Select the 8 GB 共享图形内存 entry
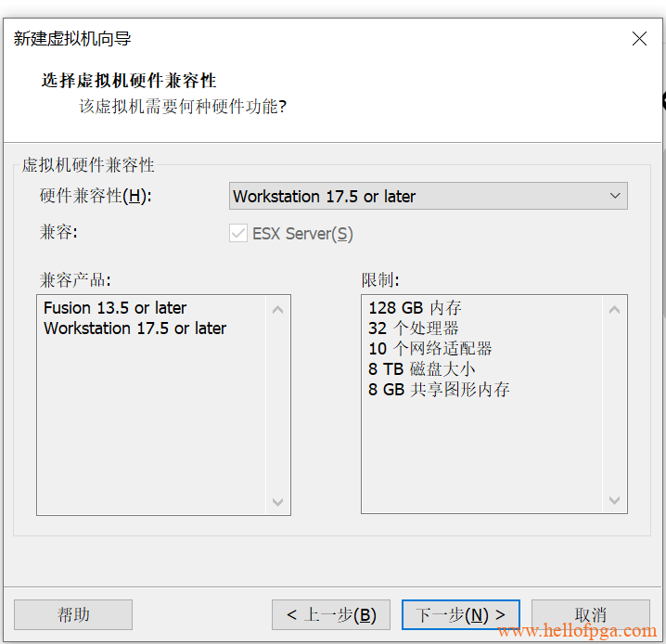The image size is (666, 644). tap(439, 389)
